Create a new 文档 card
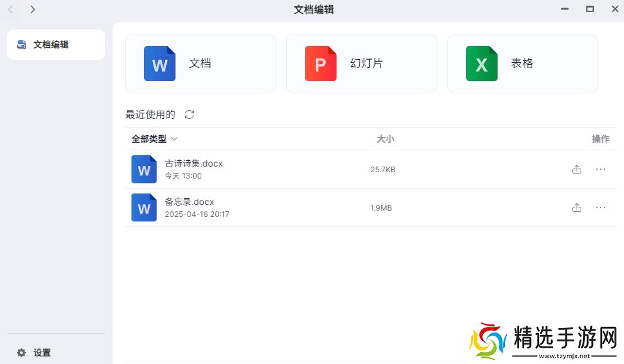 click(201, 63)
